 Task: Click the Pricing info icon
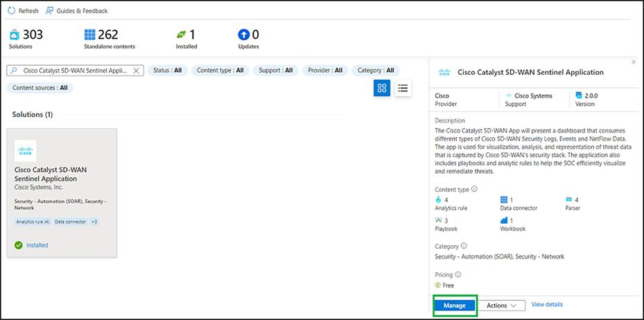tap(458, 274)
